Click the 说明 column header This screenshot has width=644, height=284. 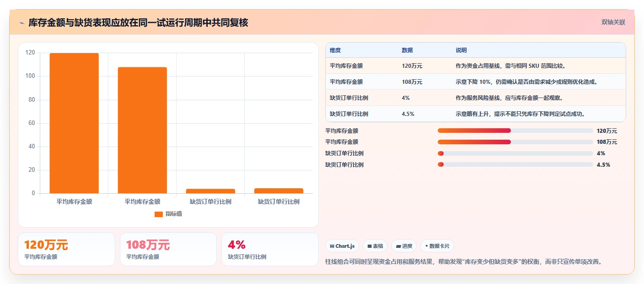(x=461, y=50)
